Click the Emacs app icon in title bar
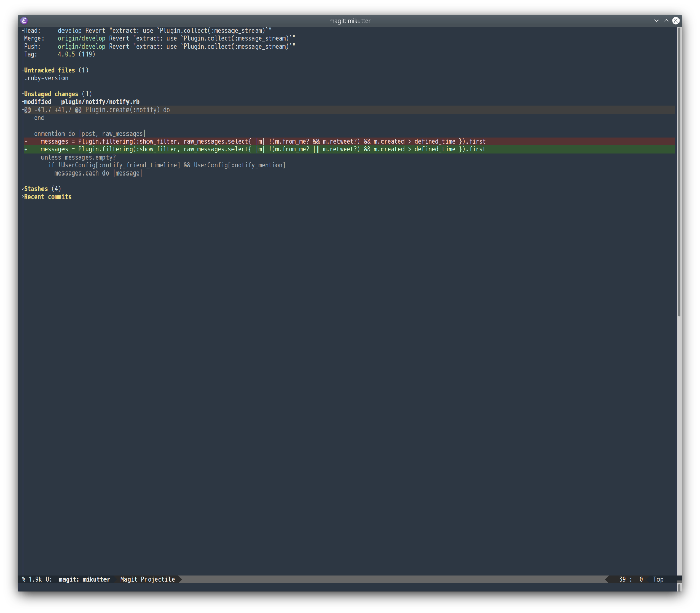The width and height of the screenshot is (700, 613). tap(24, 21)
